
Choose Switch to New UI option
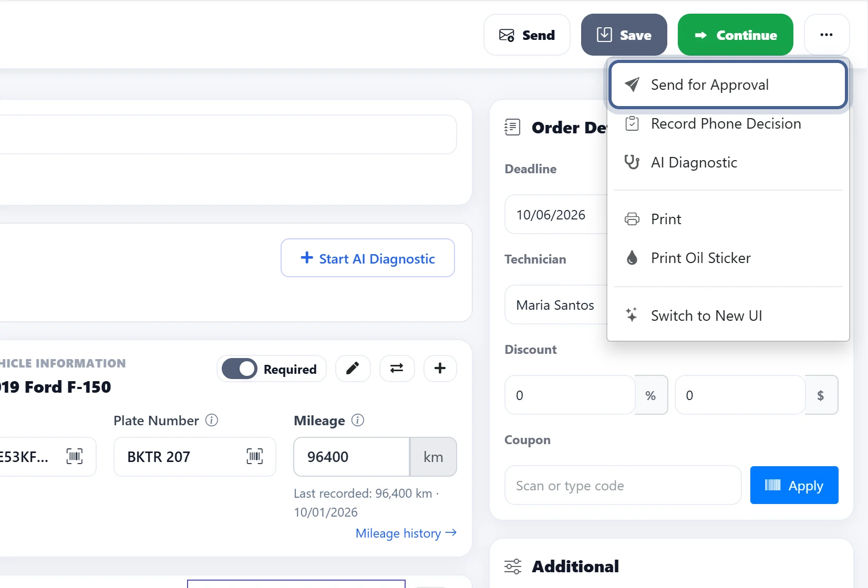tap(728, 316)
